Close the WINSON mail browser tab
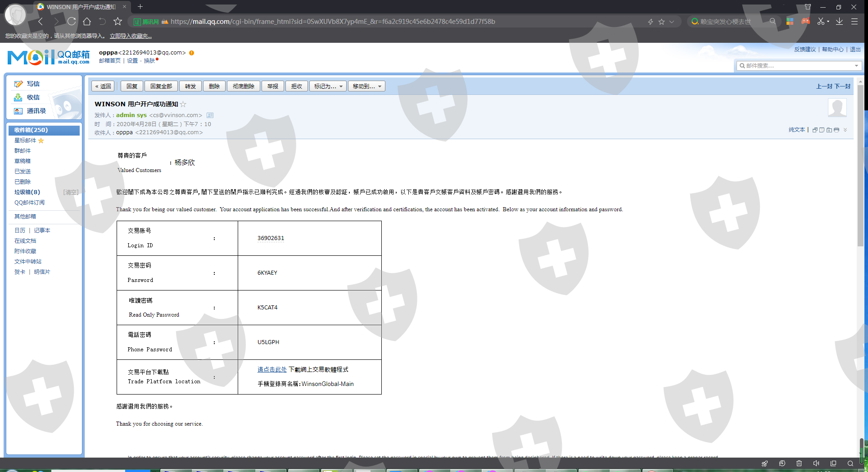This screenshot has height=472, width=868. coord(125,7)
